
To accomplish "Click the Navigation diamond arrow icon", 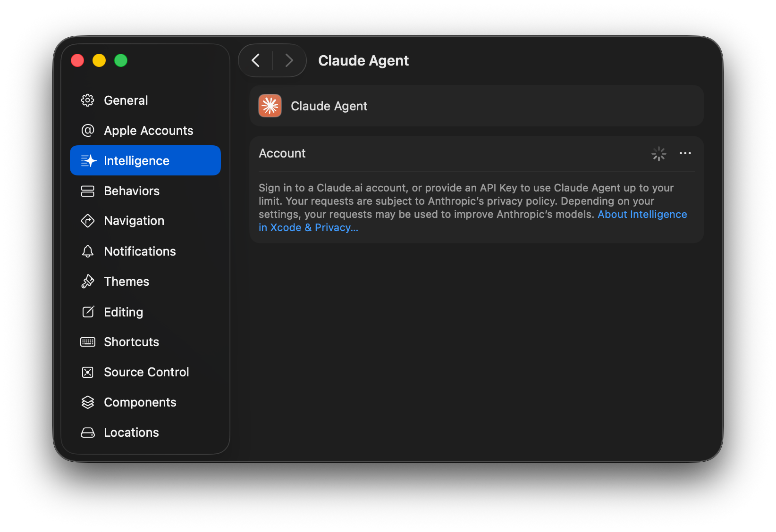I will coord(88,221).
